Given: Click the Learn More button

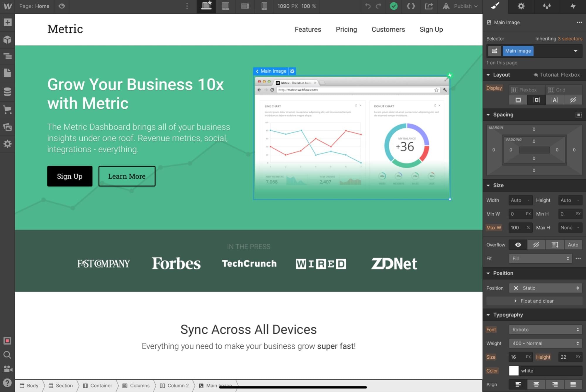Looking at the screenshot, I should (126, 176).
